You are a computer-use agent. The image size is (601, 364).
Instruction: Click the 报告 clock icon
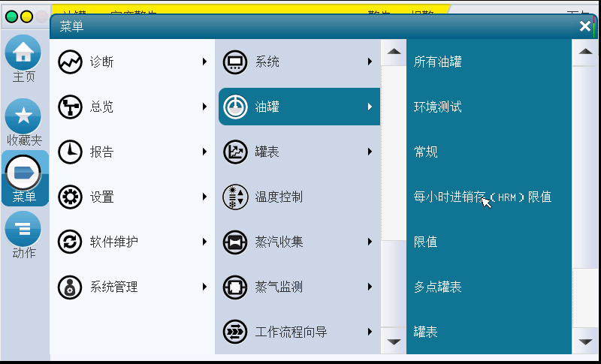point(70,152)
